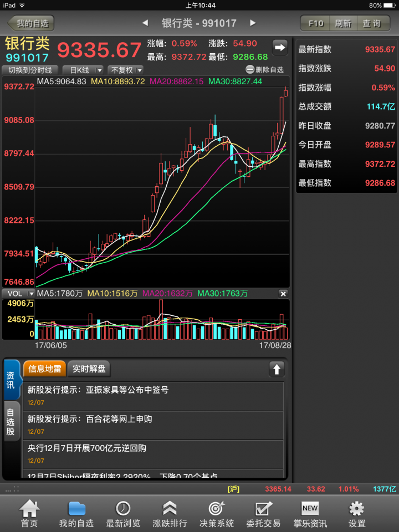Tap the large price 9335.67

[x=99, y=50]
